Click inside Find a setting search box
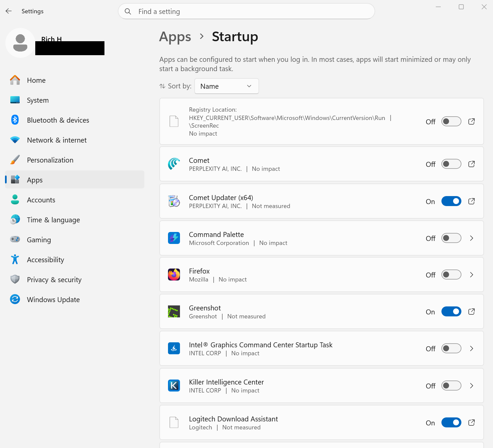The height and width of the screenshot is (448, 493). (x=246, y=12)
